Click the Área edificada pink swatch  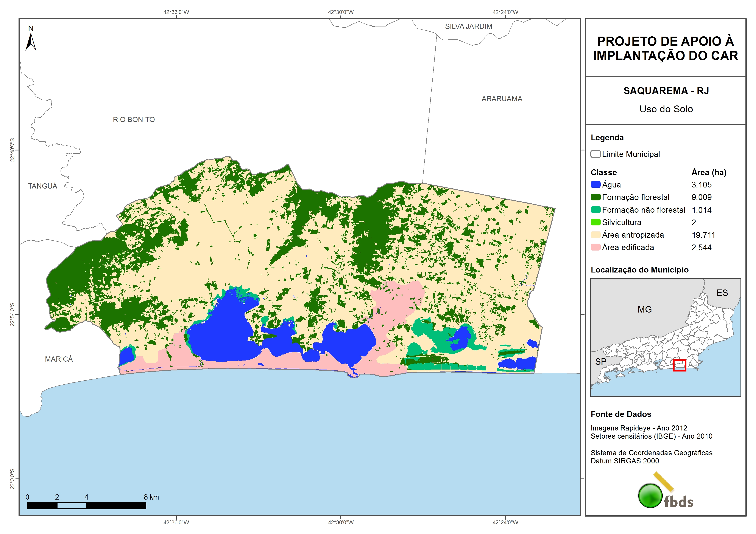pyautogui.click(x=595, y=247)
